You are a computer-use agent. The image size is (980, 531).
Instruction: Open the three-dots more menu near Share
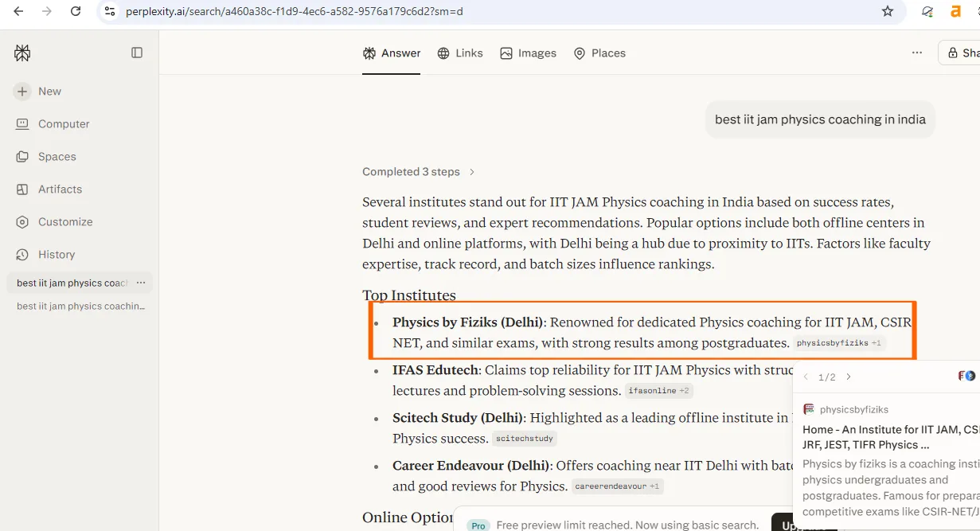[917, 53]
